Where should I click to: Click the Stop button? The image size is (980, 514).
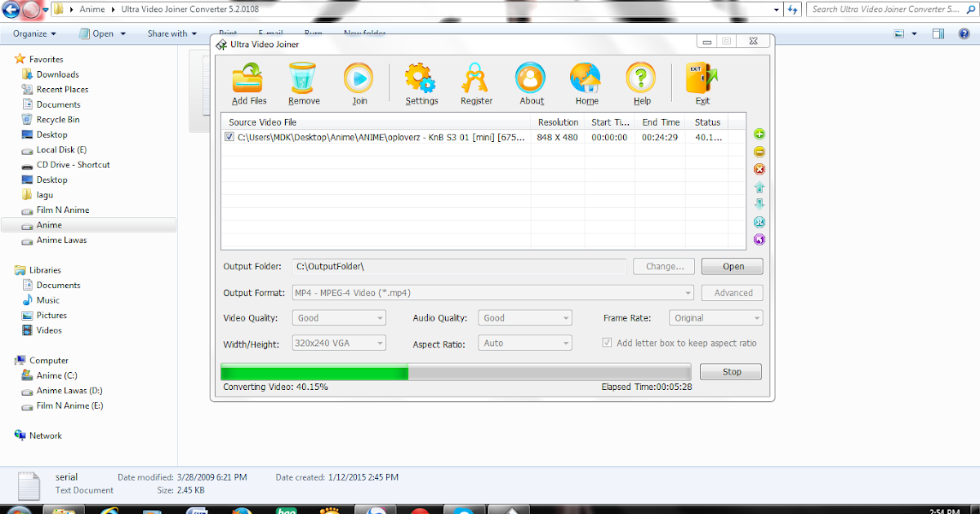732,372
